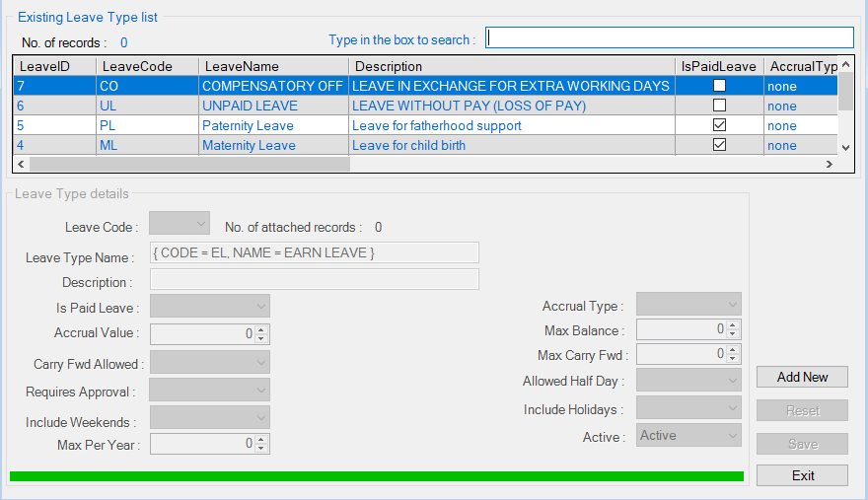Click the search box for leave types
The image size is (868, 500).
pyautogui.click(x=670, y=37)
